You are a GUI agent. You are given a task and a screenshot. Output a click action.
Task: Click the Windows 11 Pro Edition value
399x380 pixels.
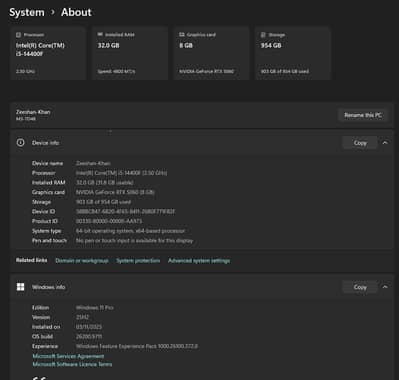(95, 308)
